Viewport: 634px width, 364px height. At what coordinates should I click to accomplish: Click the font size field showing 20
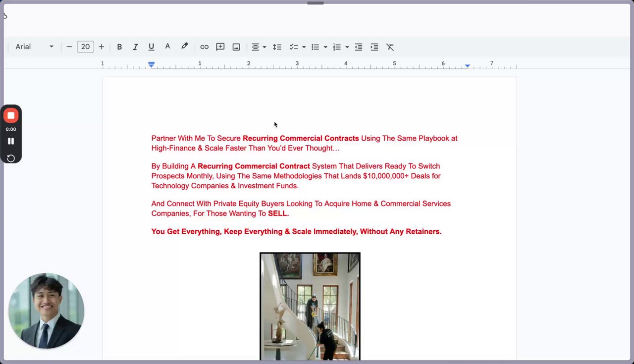(85, 47)
